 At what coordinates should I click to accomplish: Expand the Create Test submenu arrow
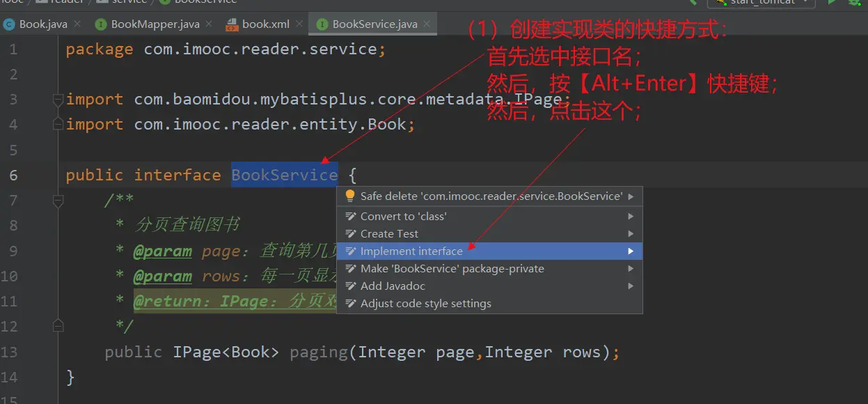tap(631, 233)
